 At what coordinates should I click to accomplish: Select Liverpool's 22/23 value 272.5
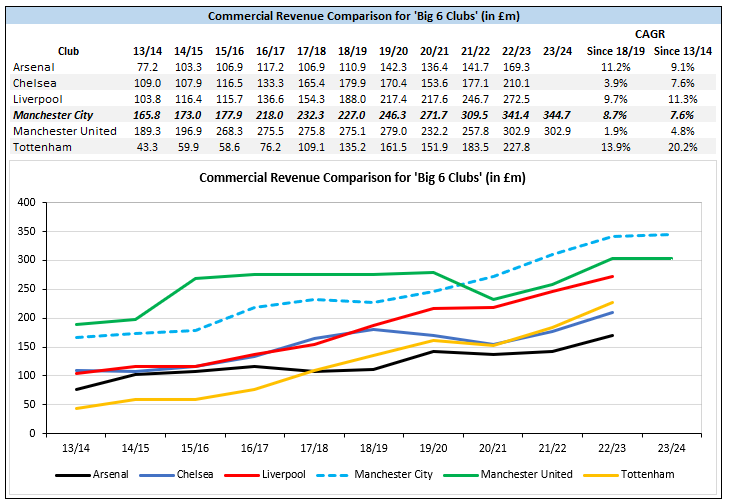pyautogui.click(x=516, y=99)
